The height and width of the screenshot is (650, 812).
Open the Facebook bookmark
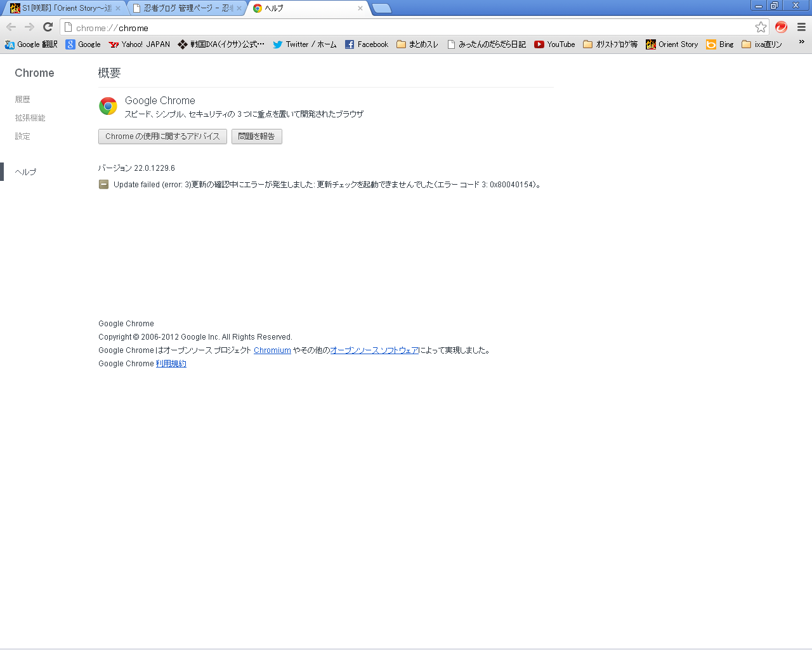[x=367, y=44]
